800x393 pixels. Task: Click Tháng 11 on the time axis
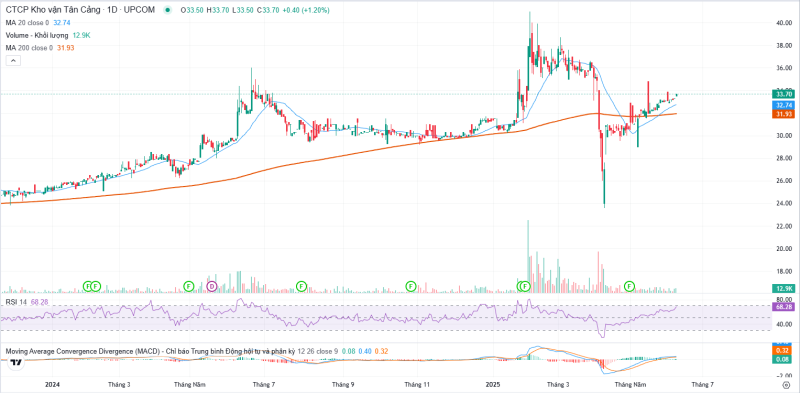click(x=418, y=384)
